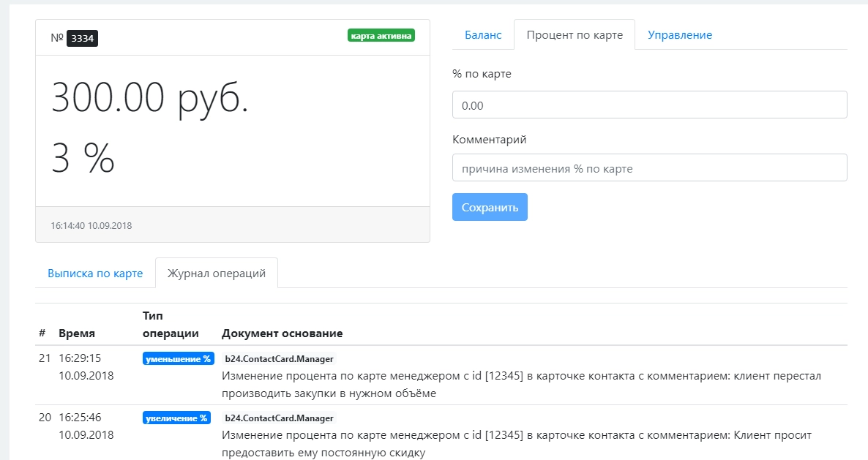The image size is (868, 460).
Task: Select the 'Журнал операций' tab
Action: tap(215, 273)
